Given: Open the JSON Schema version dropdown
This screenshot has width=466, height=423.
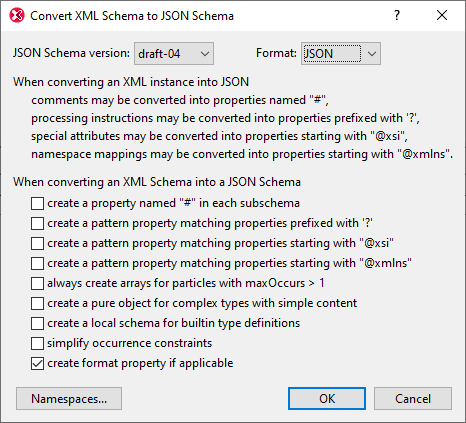Looking at the screenshot, I should [174, 53].
